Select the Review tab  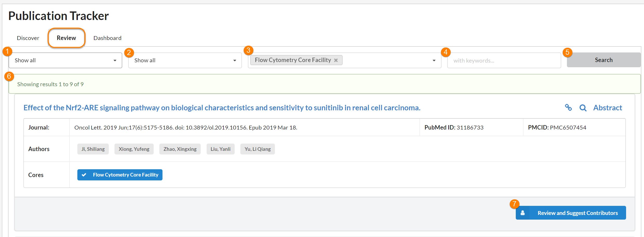[66, 38]
